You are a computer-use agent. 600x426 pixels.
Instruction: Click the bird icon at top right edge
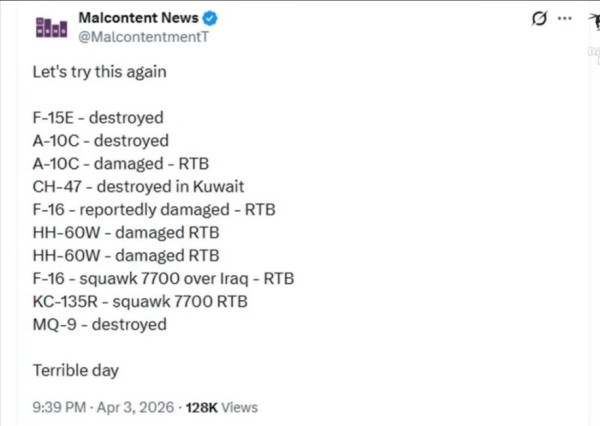tap(588, 19)
